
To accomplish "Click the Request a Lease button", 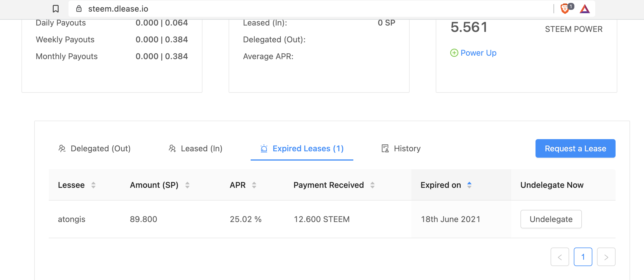I will pos(575,148).
